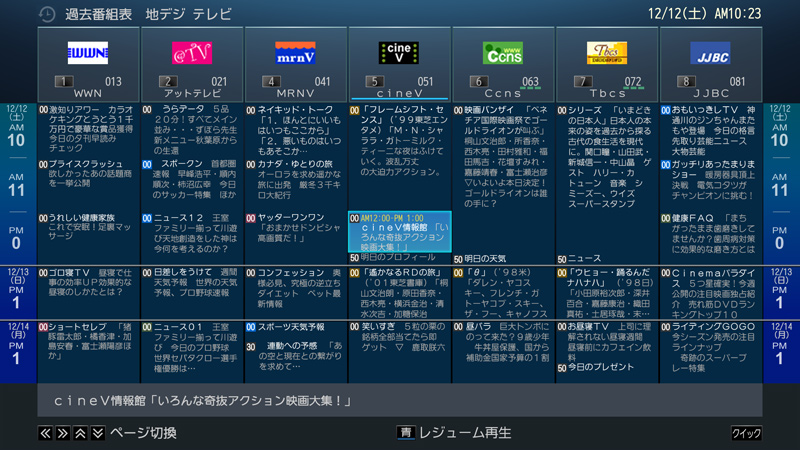Select the 12/13 Sunday date row on left
Viewport: 800px width, 450px height.
click(18, 291)
